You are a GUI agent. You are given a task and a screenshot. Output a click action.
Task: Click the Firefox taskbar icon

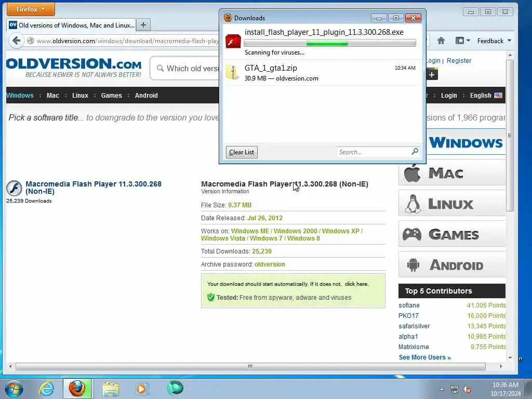pyautogui.click(x=77, y=389)
